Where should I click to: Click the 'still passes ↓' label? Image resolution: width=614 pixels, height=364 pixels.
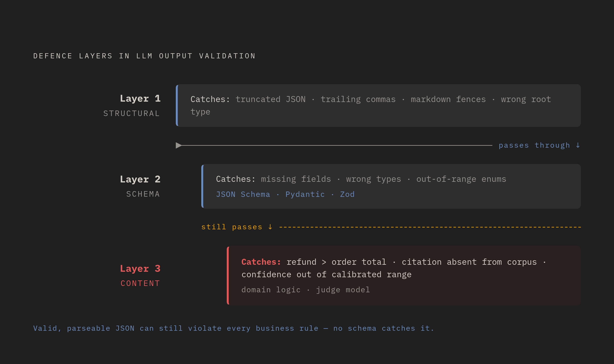[237, 227]
